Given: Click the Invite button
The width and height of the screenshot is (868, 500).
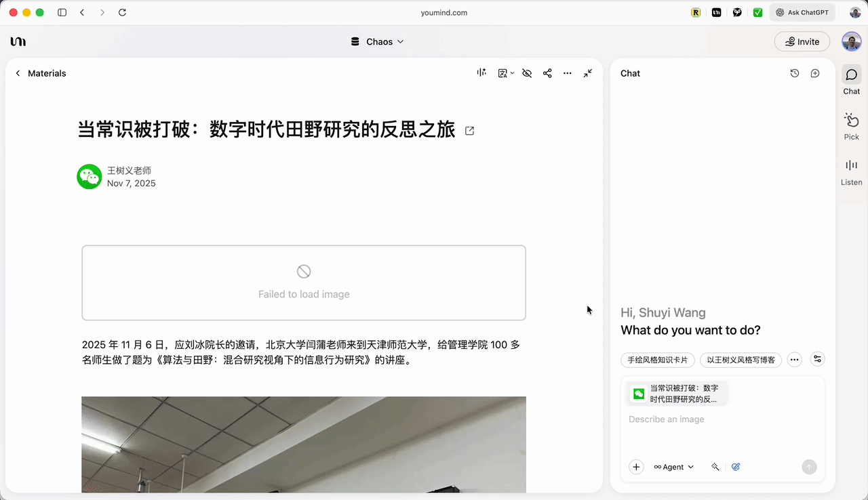Looking at the screenshot, I should point(802,41).
